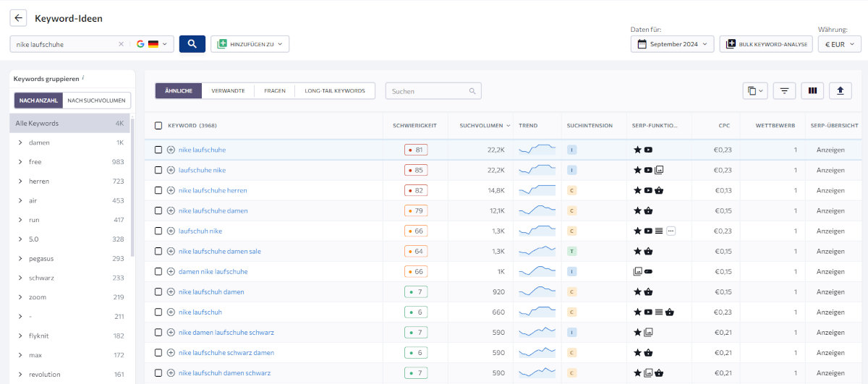This screenshot has width=868, height=384.
Task: Expand the 'free' keyword group
Action: (20, 162)
